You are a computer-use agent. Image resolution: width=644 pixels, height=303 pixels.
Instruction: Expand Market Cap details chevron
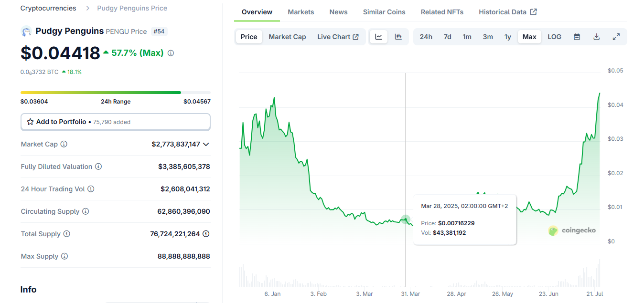click(x=206, y=144)
